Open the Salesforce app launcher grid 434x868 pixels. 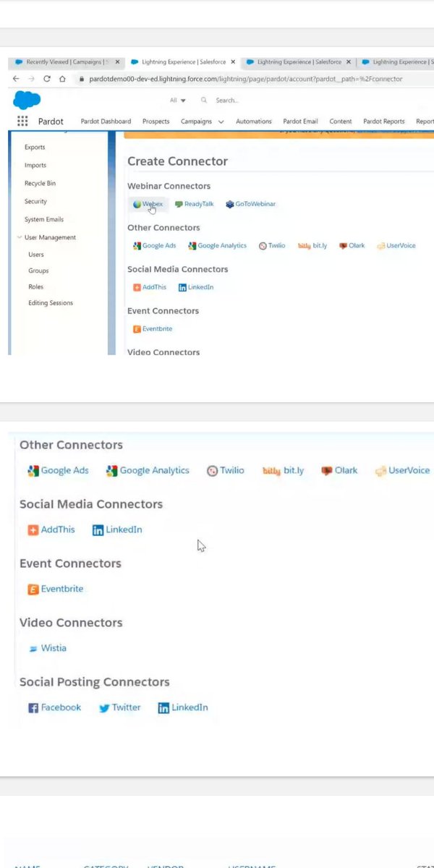tap(22, 122)
